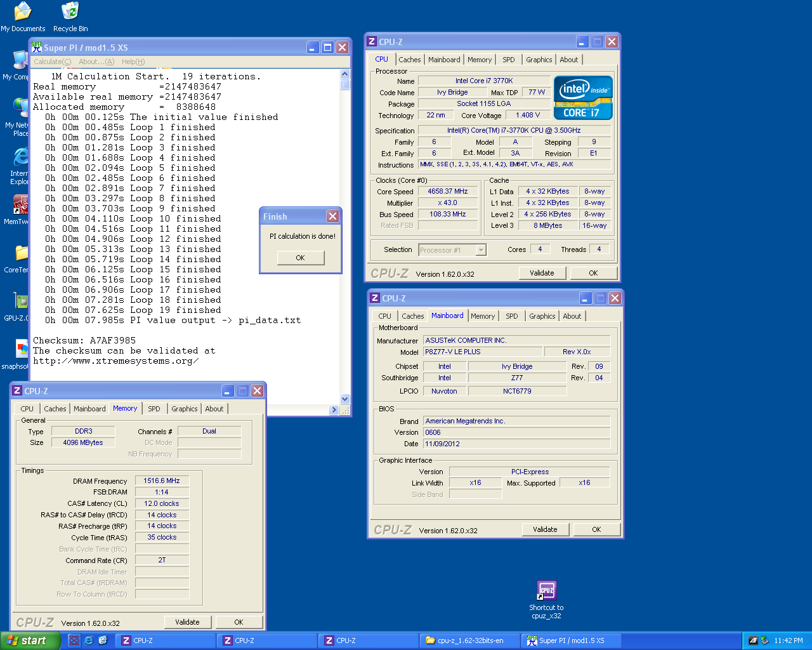Switch to Graphics tab in CPU window

(x=539, y=60)
